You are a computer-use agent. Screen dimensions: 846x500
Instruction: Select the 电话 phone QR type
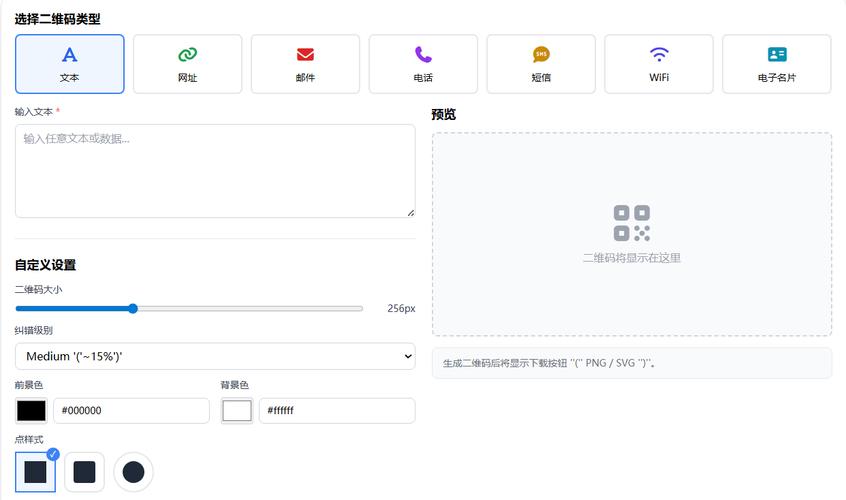point(423,64)
